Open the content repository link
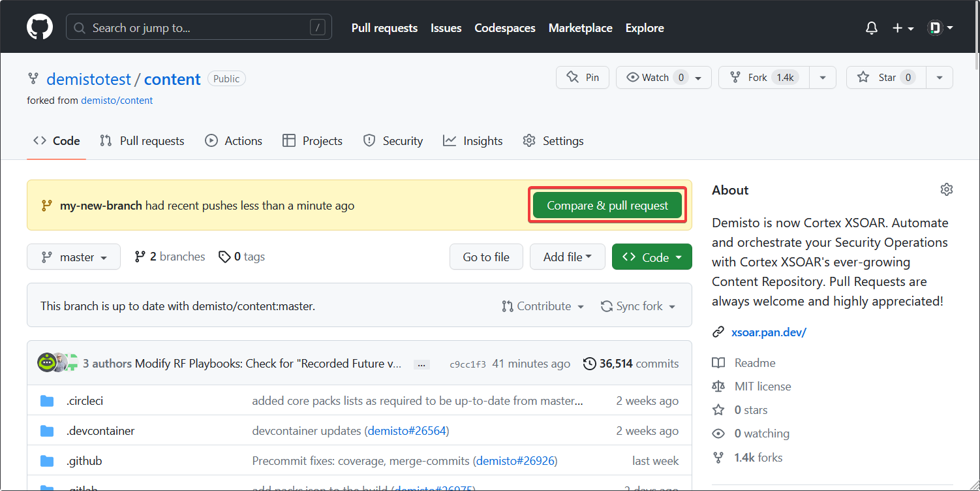This screenshot has height=491, width=980. click(172, 79)
